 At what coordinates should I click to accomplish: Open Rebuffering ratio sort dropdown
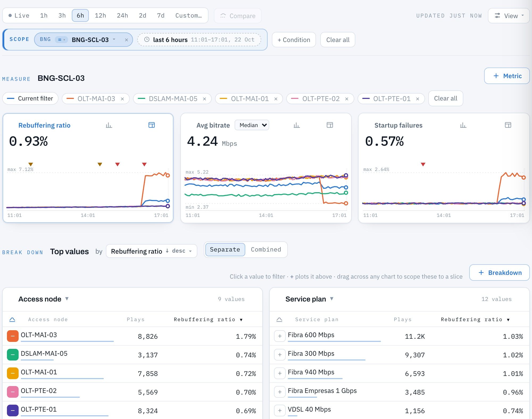151,251
